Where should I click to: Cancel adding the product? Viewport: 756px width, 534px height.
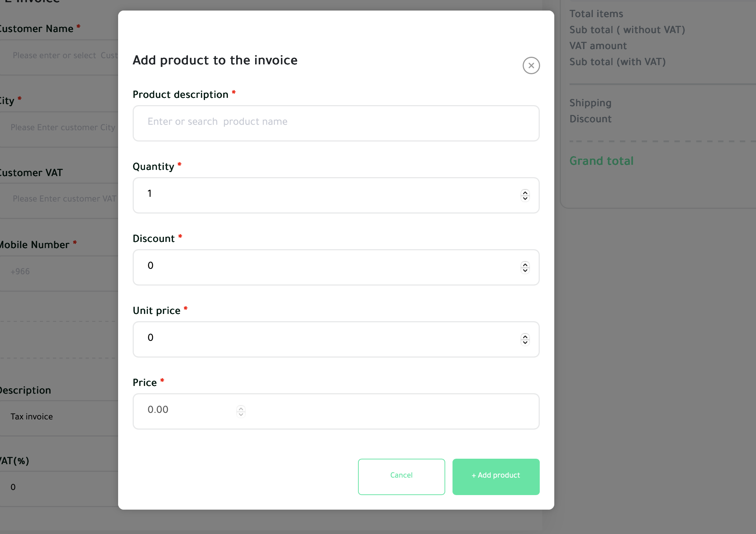[401, 477]
